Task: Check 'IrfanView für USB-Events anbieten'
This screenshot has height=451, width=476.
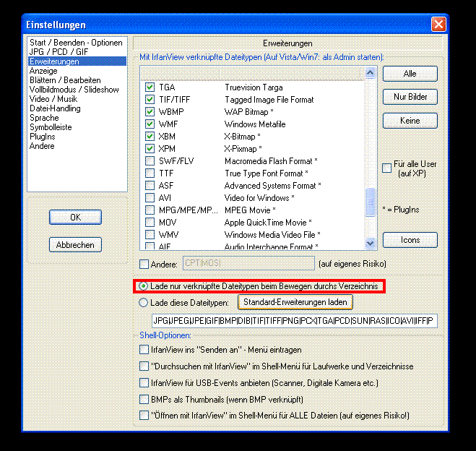Action: point(144,382)
